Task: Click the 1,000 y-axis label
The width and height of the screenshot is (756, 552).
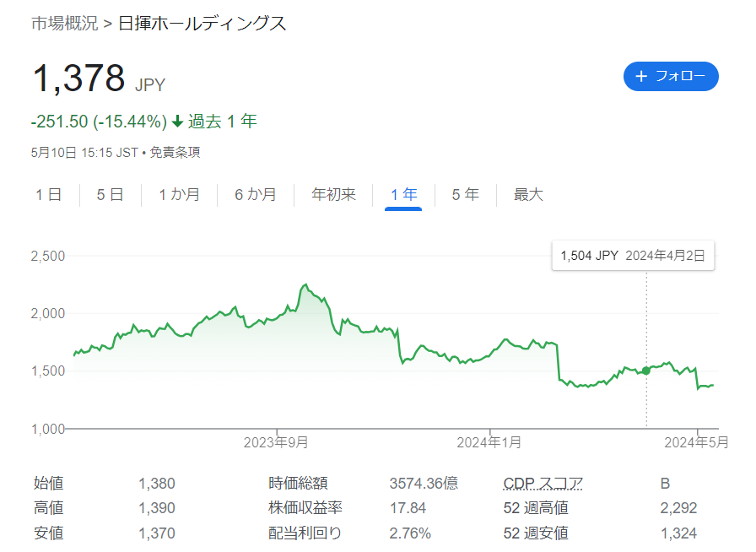Action: pos(48,429)
